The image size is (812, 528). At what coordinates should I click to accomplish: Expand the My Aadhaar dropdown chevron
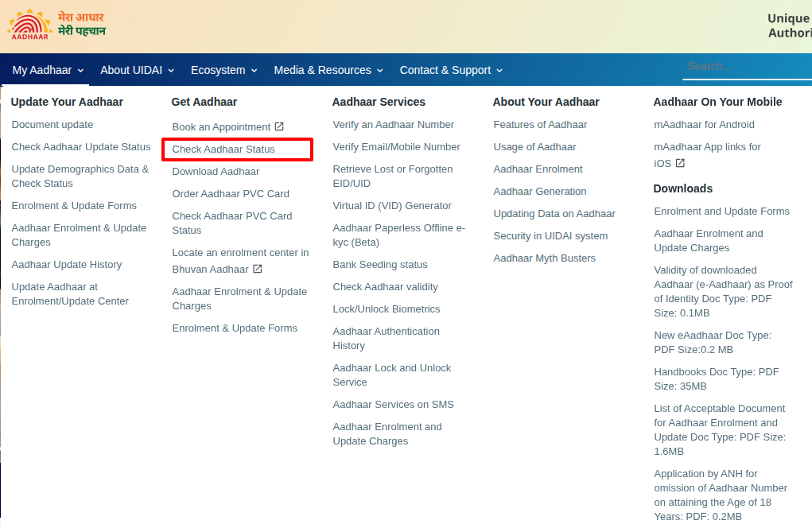81,71
